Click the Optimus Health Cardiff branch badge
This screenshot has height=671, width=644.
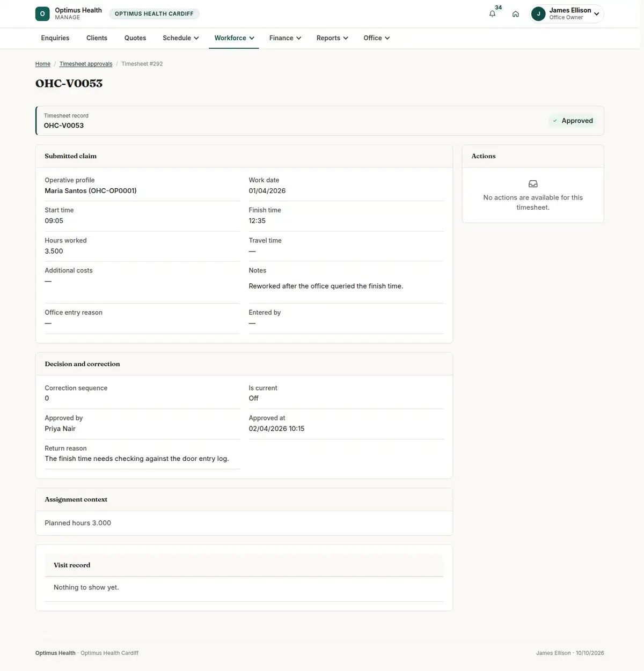pos(154,14)
